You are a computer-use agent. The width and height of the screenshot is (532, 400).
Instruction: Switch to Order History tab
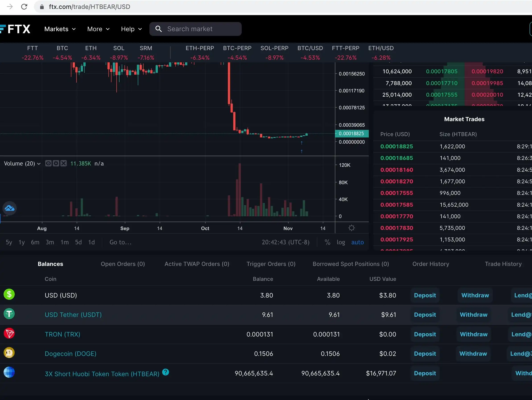431,264
